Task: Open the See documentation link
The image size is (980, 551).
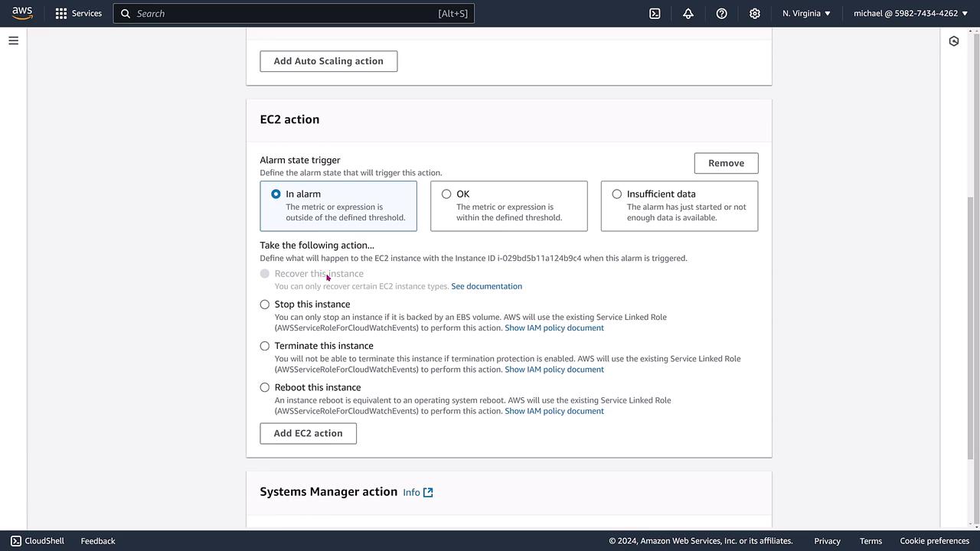Action: (x=486, y=286)
